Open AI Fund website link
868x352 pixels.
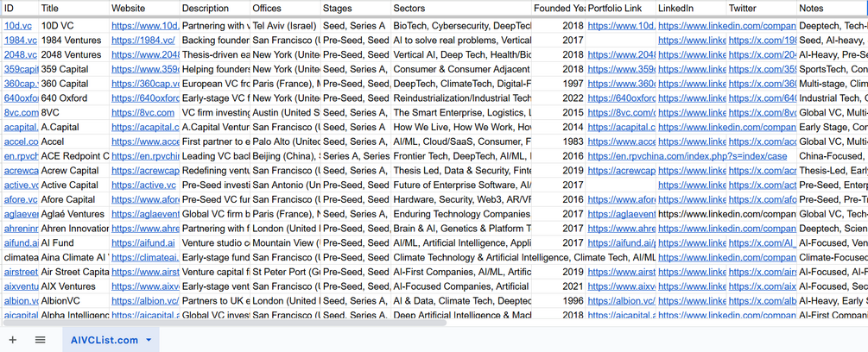pos(143,243)
